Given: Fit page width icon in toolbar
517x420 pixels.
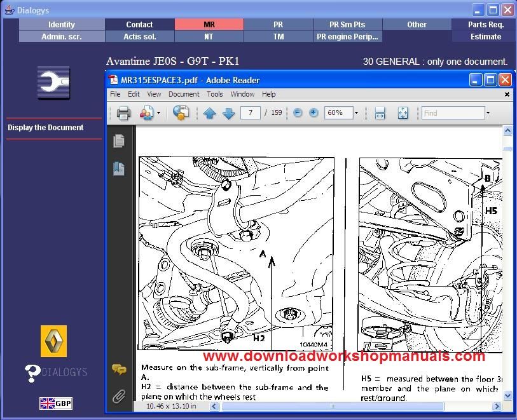Looking at the screenshot, I should [380, 113].
